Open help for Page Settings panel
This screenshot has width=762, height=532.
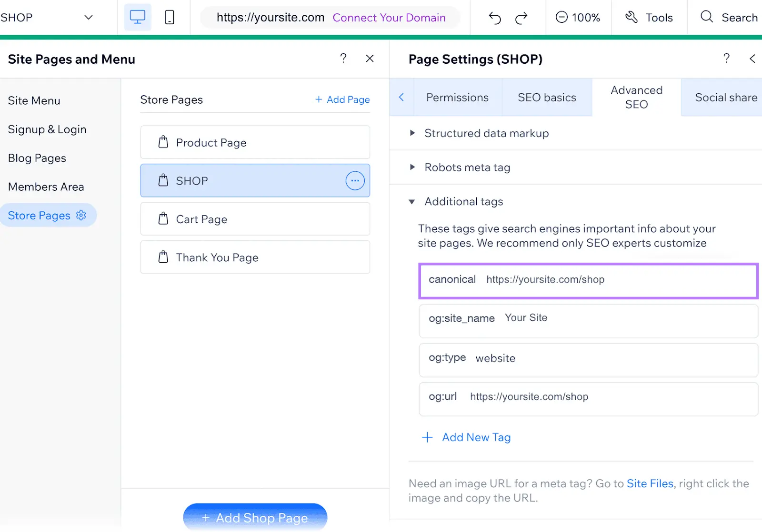coord(726,59)
